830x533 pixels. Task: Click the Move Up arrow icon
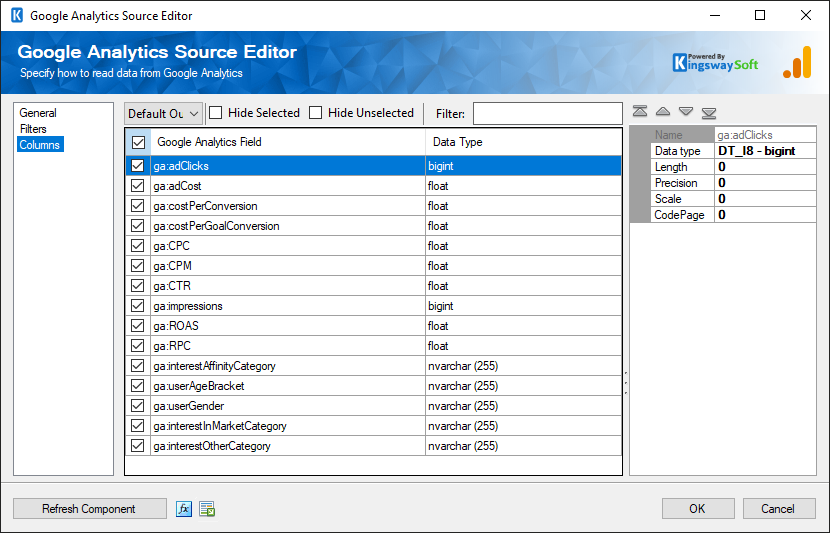(x=663, y=111)
